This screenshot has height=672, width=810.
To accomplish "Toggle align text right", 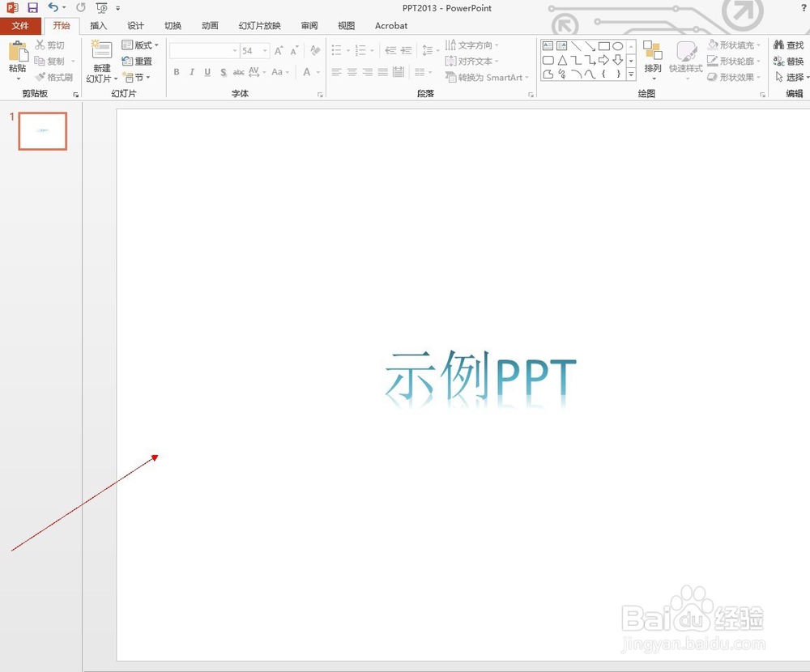I will coord(368,72).
